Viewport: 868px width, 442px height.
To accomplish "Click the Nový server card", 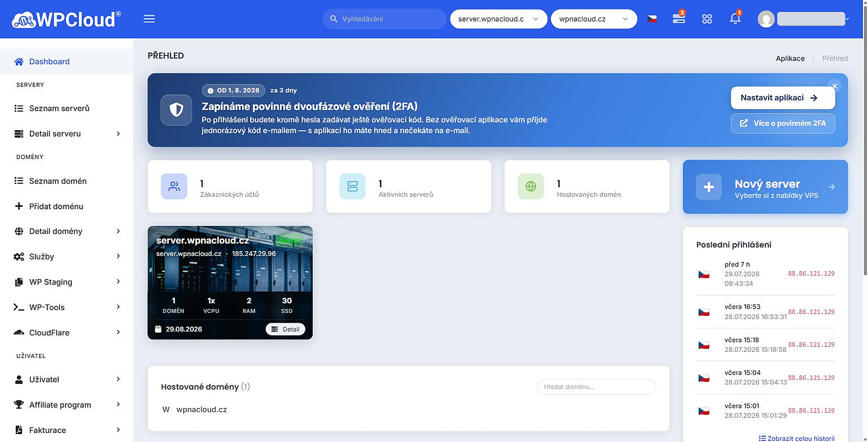I will tap(765, 187).
